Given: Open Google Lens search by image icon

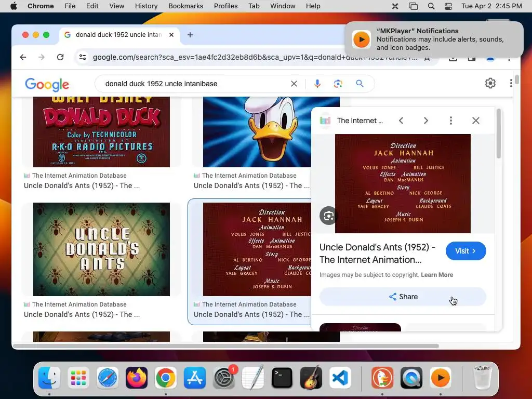Looking at the screenshot, I should (338, 84).
